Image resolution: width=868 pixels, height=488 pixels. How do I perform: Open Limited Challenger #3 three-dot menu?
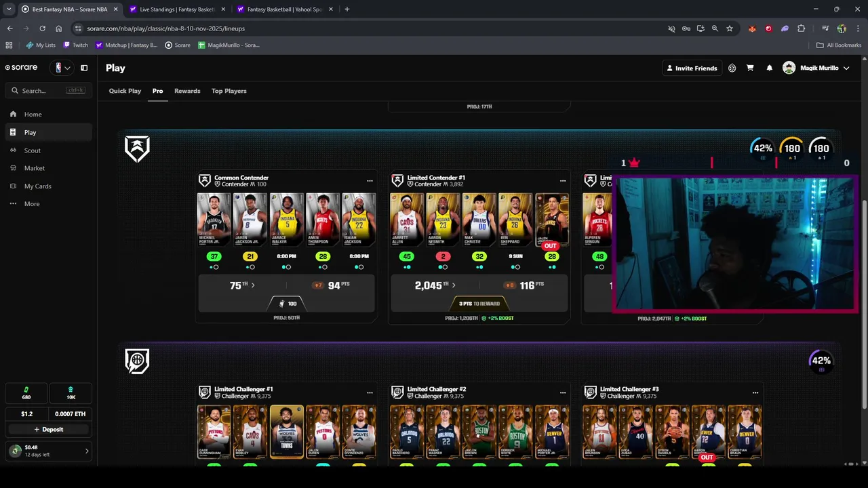pyautogui.click(x=755, y=392)
